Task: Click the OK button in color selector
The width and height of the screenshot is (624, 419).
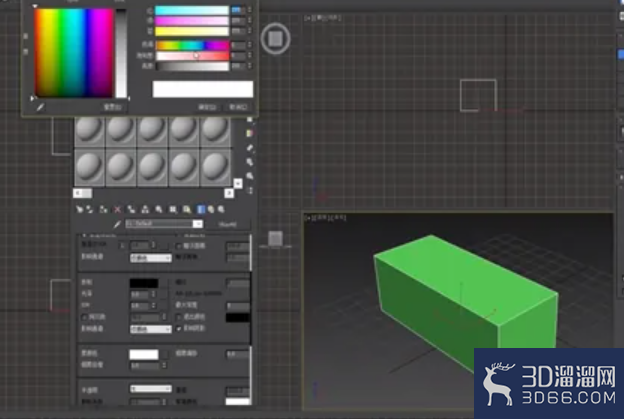Action: (207, 107)
